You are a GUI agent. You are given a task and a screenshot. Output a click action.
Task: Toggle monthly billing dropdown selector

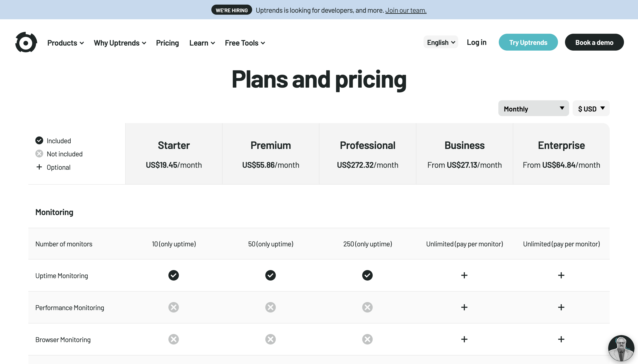[x=533, y=108]
